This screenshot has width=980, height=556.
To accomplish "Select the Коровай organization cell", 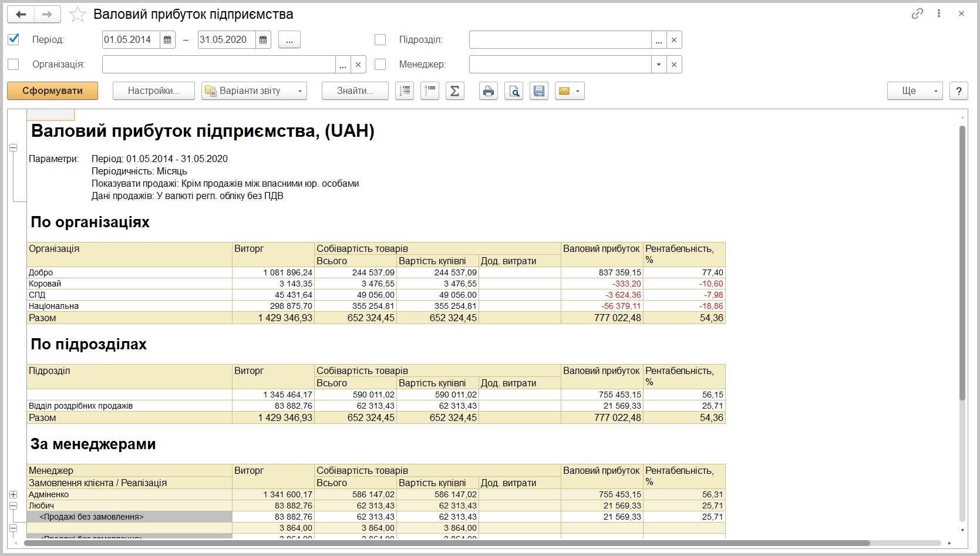I will point(129,284).
